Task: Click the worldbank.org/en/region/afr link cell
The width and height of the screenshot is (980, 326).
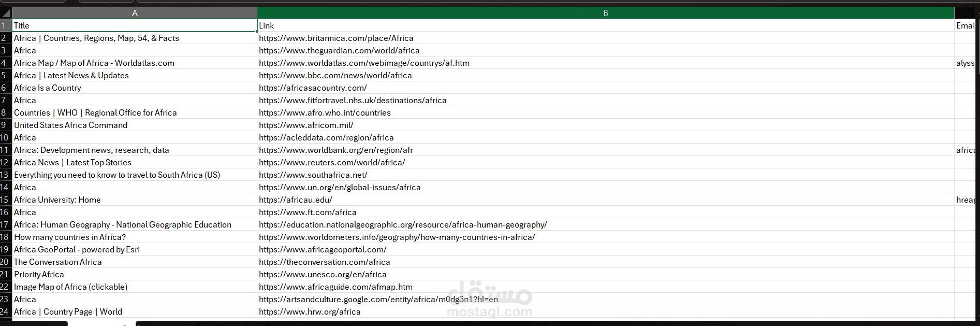Action: [x=606, y=150]
